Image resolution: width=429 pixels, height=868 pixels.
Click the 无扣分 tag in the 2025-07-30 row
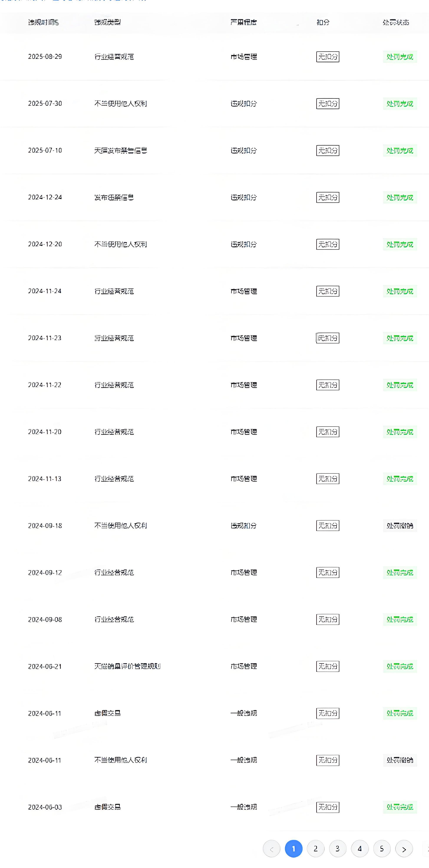(328, 104)
